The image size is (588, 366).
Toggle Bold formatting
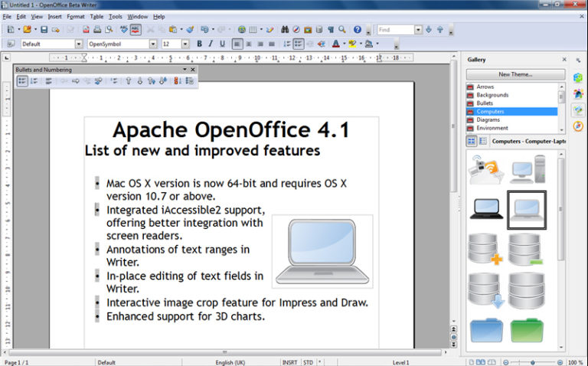[199, 44]
